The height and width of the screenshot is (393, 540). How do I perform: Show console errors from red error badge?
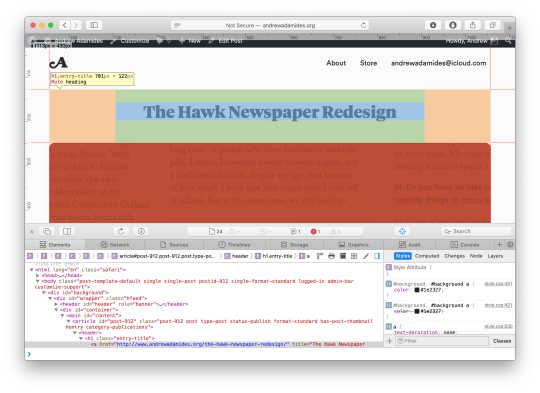pyautogui.click(x=315, y=231)
